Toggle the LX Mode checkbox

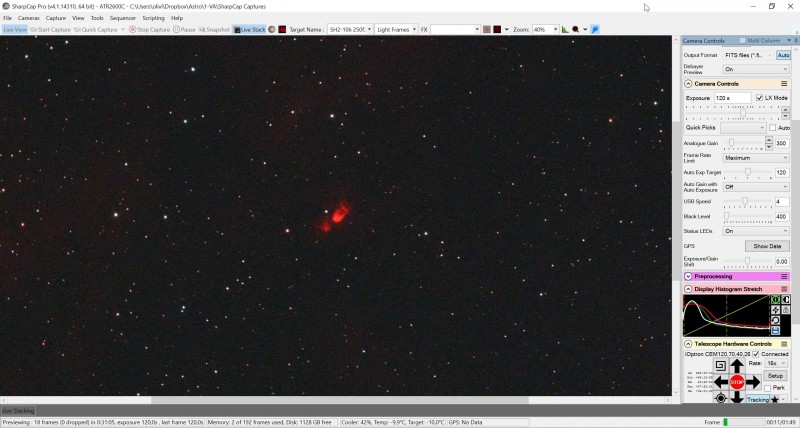click(759, 98)
